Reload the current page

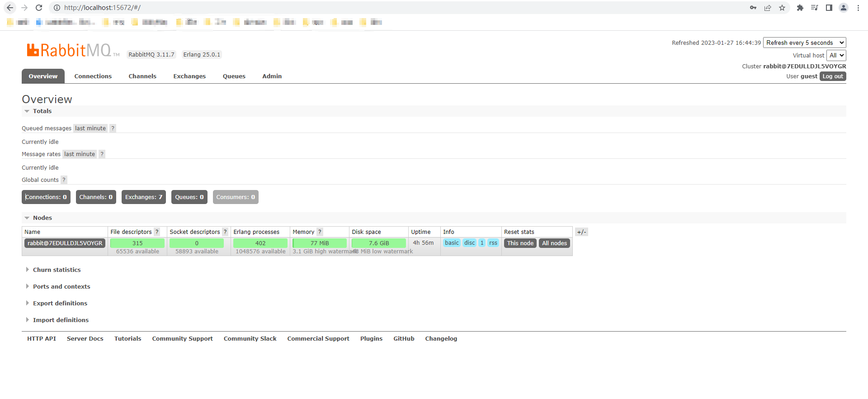[39, 8]
